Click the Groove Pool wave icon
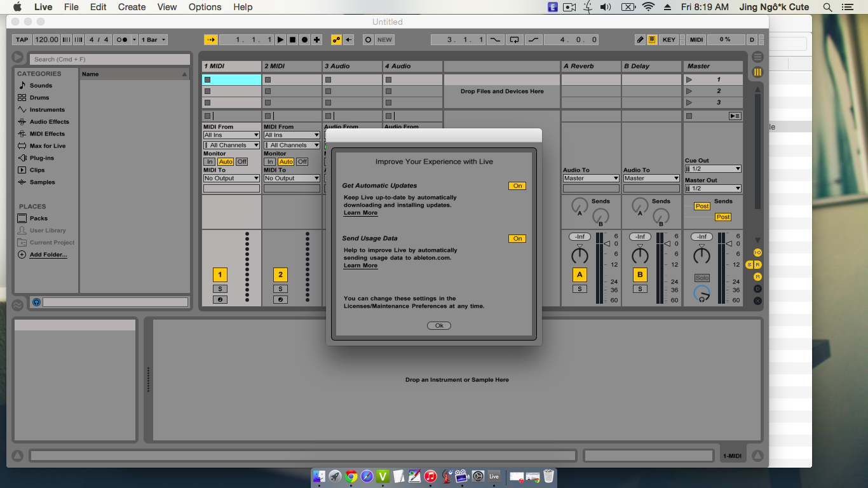The width and height of the screenshot is (868, 488). [x=17, y=305]
